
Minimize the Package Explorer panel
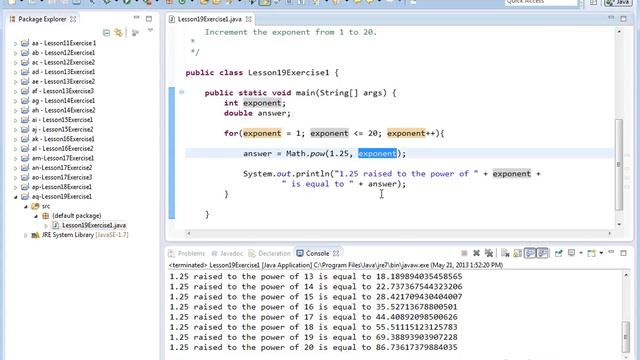pyautogui.click(x=136, y=18)
